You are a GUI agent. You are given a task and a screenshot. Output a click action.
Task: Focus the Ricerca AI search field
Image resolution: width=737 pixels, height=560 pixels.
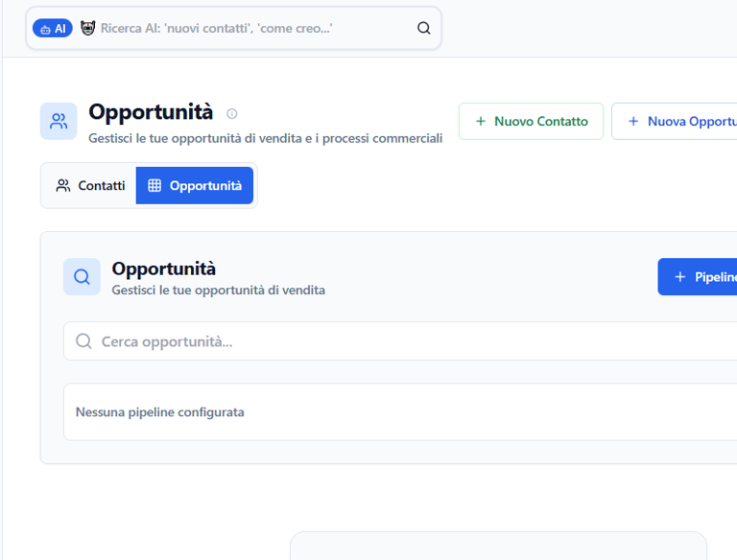click(x=250, y=29)
